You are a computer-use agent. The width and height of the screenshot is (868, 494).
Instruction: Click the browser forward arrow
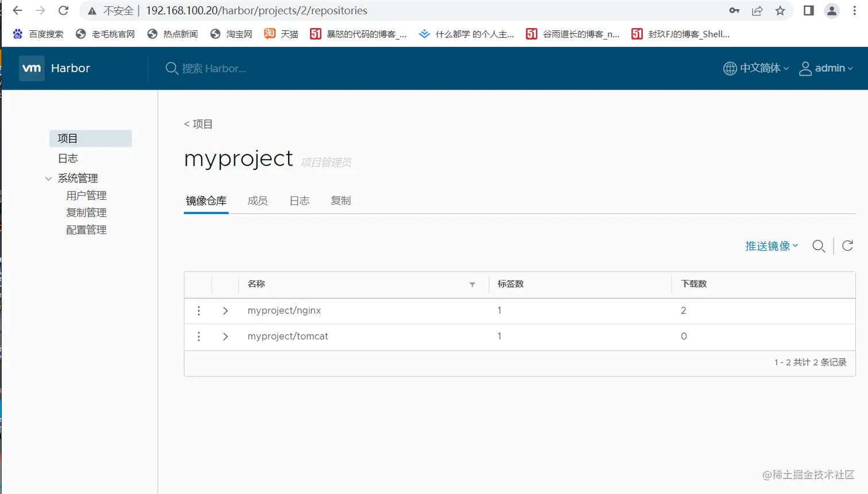click(x=40, y=10)
